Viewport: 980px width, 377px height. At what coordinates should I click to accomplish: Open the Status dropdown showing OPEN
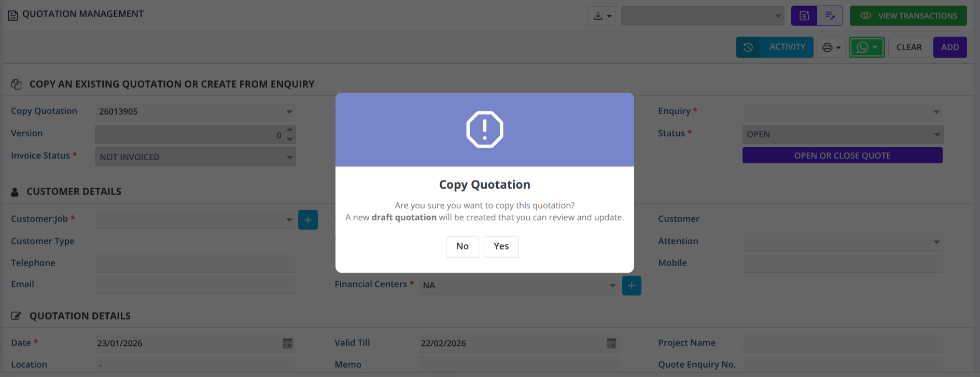[936, 135]
